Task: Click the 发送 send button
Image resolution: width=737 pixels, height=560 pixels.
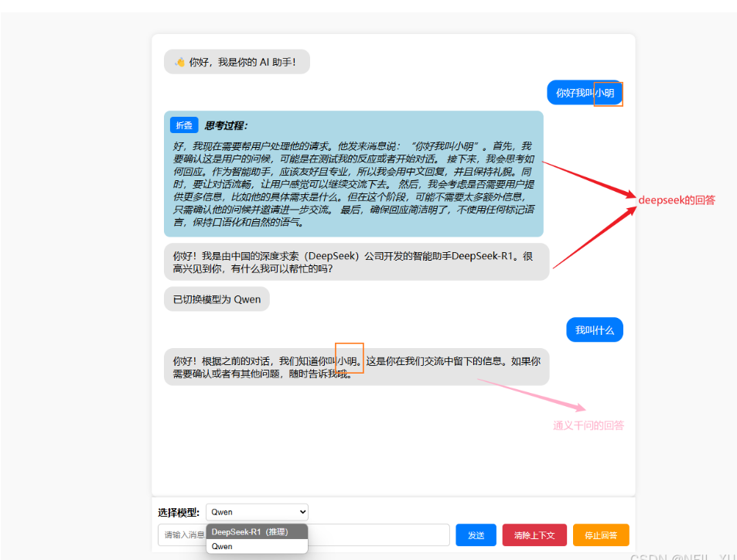Action: (476, 535)
